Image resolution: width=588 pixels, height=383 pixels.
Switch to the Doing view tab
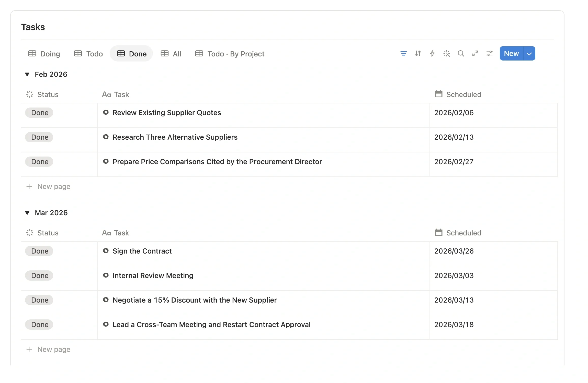pos(44,54)
